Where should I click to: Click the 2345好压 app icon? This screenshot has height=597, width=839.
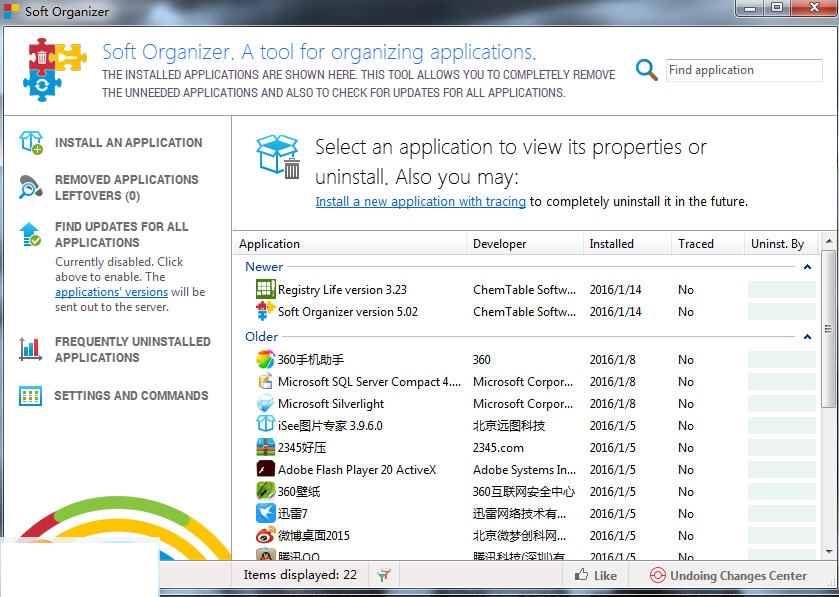point(265,447)
